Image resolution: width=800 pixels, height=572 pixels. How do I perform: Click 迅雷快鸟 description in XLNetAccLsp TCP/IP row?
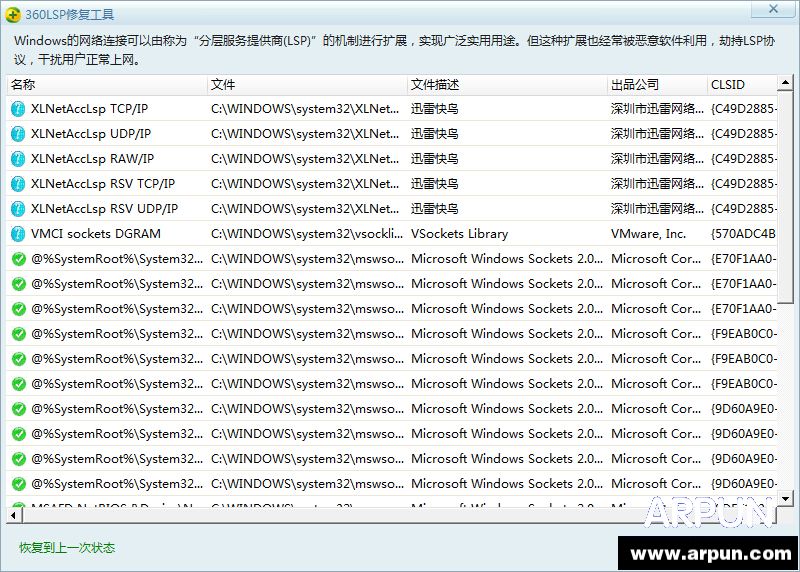(435, 109)
